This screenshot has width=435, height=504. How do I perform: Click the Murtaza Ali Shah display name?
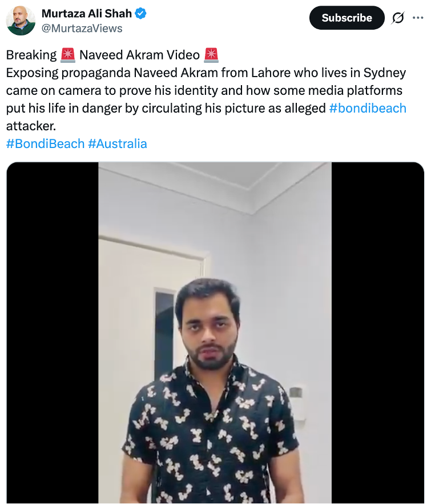pyautogui.click(x=86, y=13)
